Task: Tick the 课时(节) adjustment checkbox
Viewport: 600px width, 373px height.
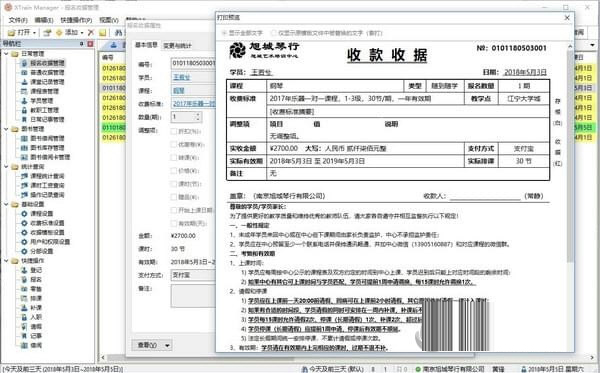Action: tap(174, 184)
